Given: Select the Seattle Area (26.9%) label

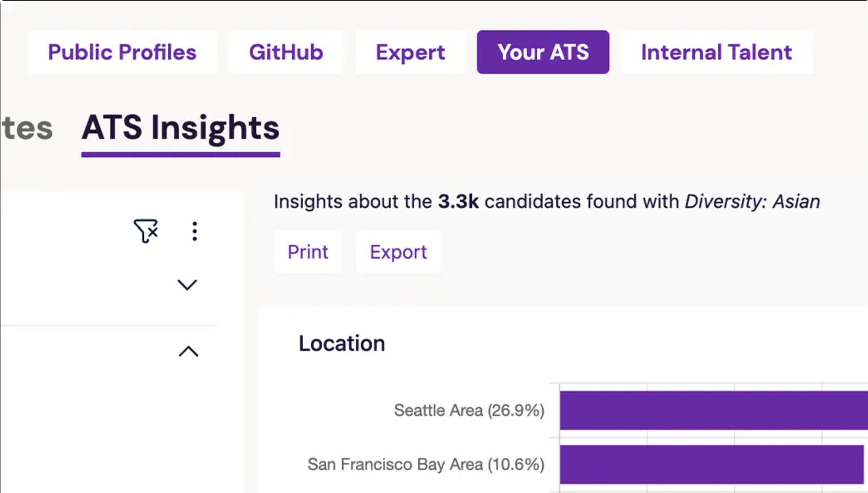Looking at the screenshot, I should click(x=469, y=410).
